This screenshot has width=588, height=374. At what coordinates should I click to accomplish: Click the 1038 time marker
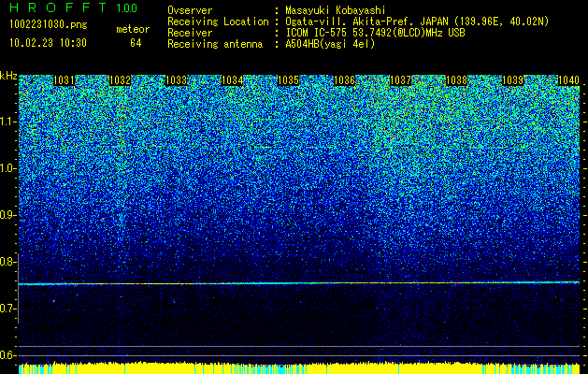point(457,80)
